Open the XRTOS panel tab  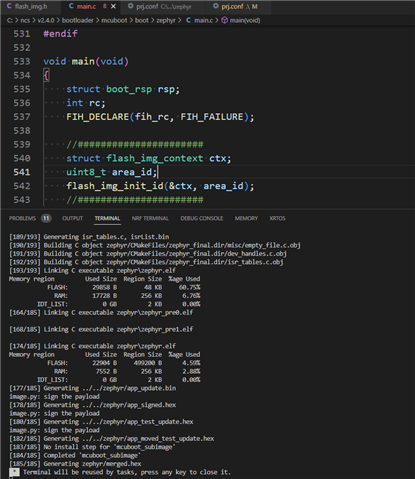pos(277,218)
